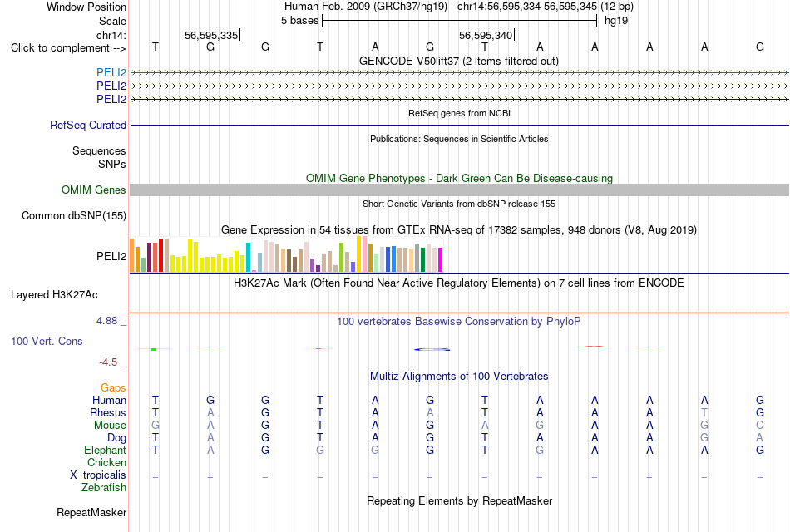790x532 pixels.
Task: Click the 'OMIM Genes' track label
Action: pyautogui.click(x=94, y=190)
